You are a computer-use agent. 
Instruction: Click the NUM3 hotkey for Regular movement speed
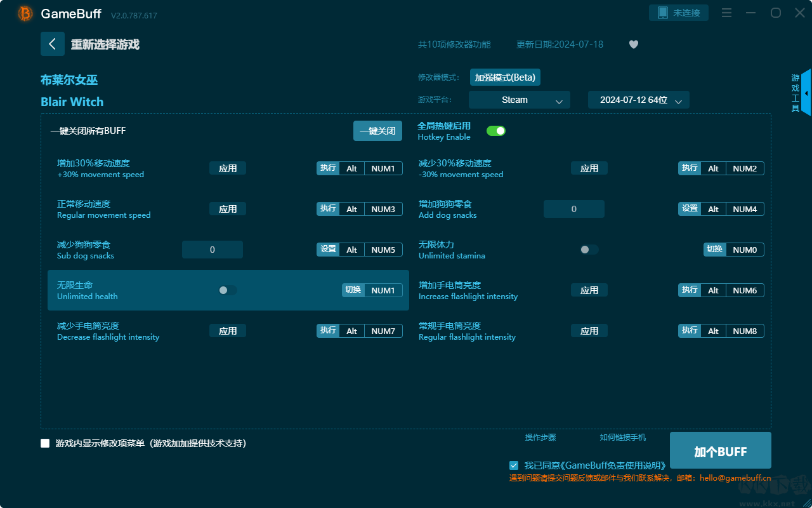pyautogui.click(x=383, y=209)
